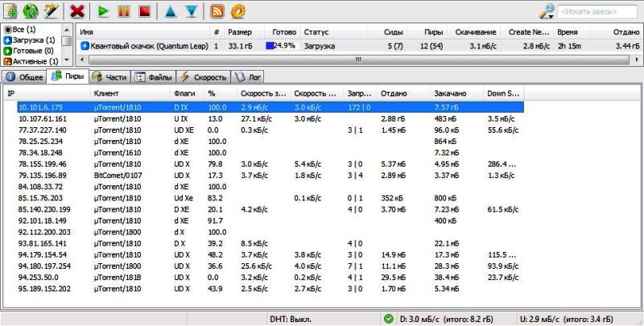Click BitComet/0107 client cell
This screenshot has height=326, width=644.
[118, 175]
